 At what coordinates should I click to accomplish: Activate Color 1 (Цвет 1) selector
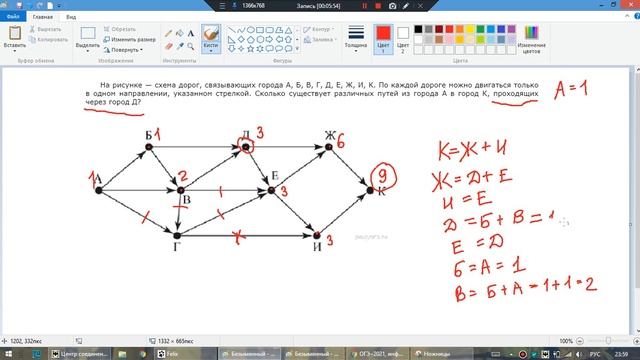383,39
